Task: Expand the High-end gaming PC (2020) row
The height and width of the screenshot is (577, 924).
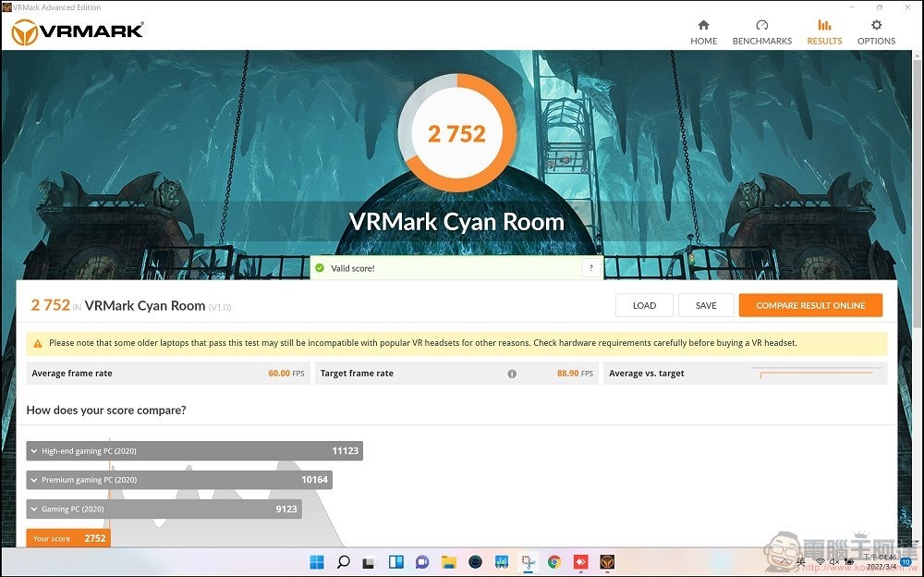Action: 194,450
